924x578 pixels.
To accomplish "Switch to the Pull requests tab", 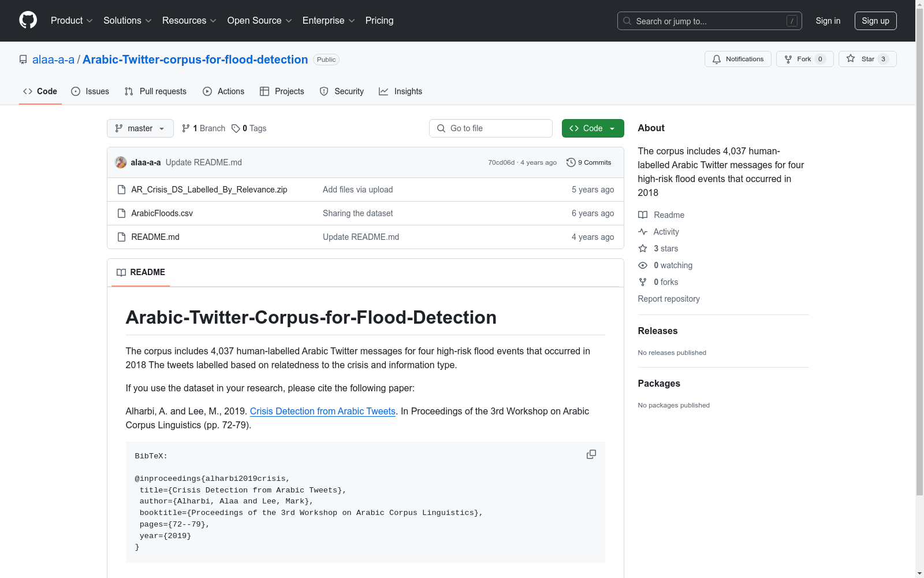I will tap(155, 91).
